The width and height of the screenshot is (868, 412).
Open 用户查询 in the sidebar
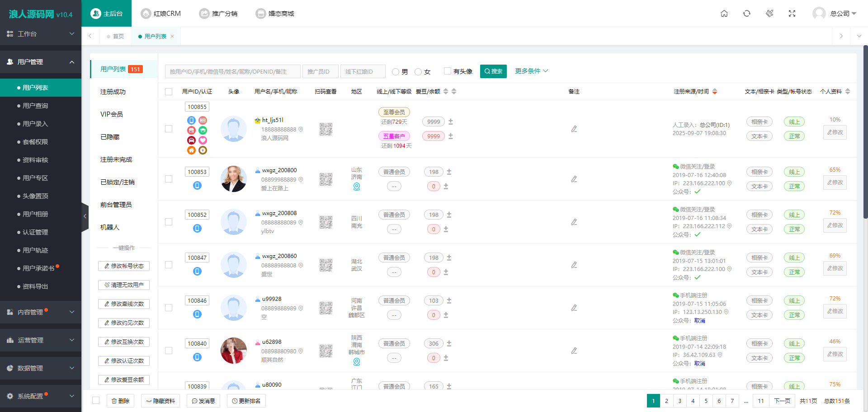[x=35, y=106]
